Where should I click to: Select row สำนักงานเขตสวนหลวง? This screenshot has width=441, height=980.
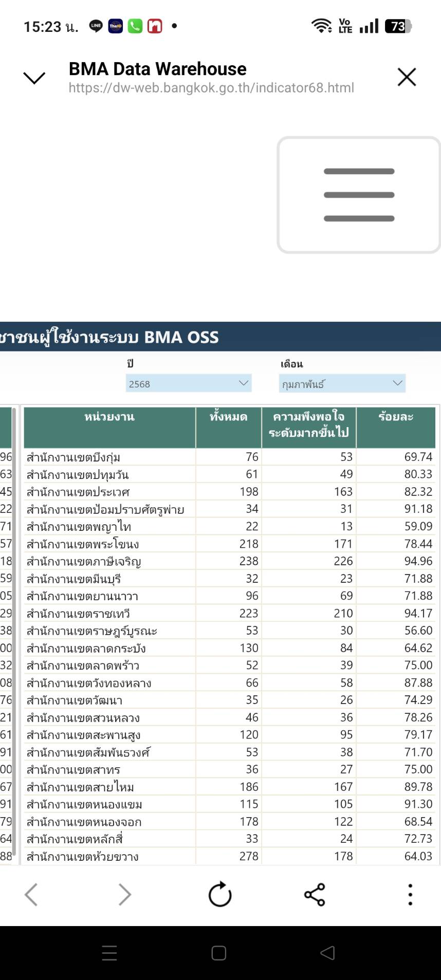click(229, 717)
